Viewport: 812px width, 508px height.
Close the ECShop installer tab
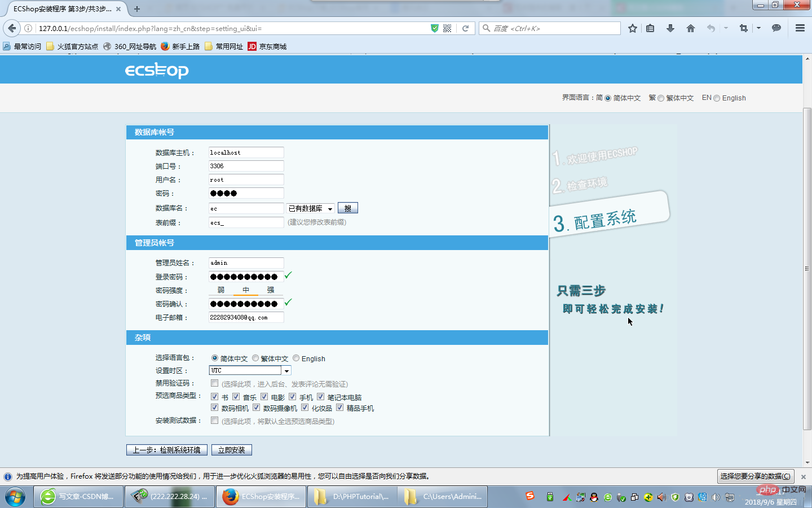(118, 9)
